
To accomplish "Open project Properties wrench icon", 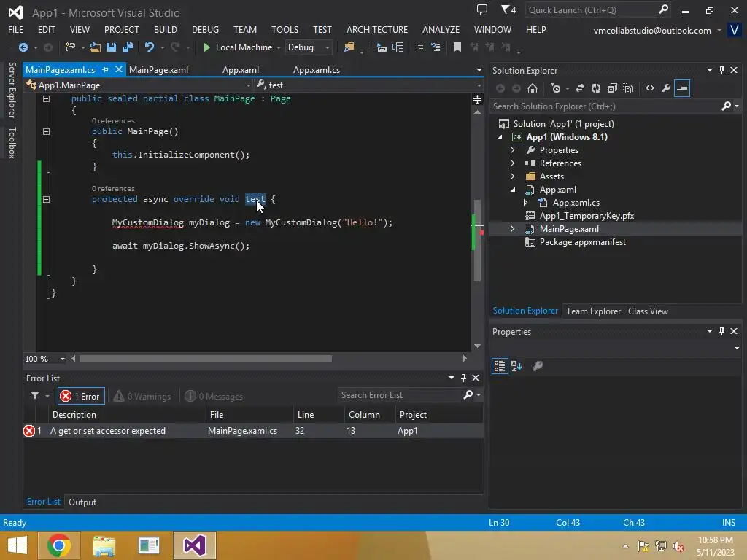I will click(666, 88).
